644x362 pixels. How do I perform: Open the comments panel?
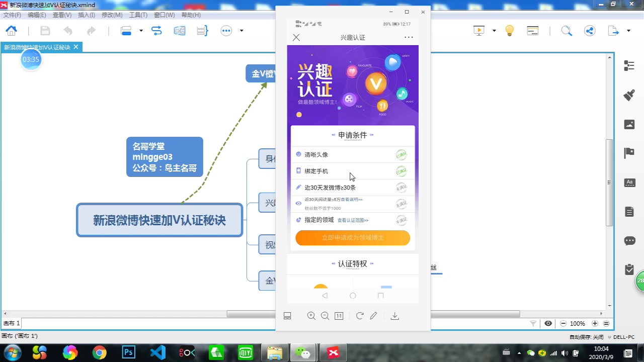click(x=629, y=241)
